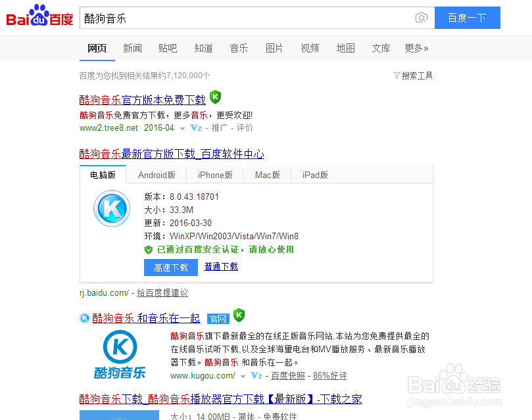
Task: Click size value 33.3M
Action: point(181,210)
